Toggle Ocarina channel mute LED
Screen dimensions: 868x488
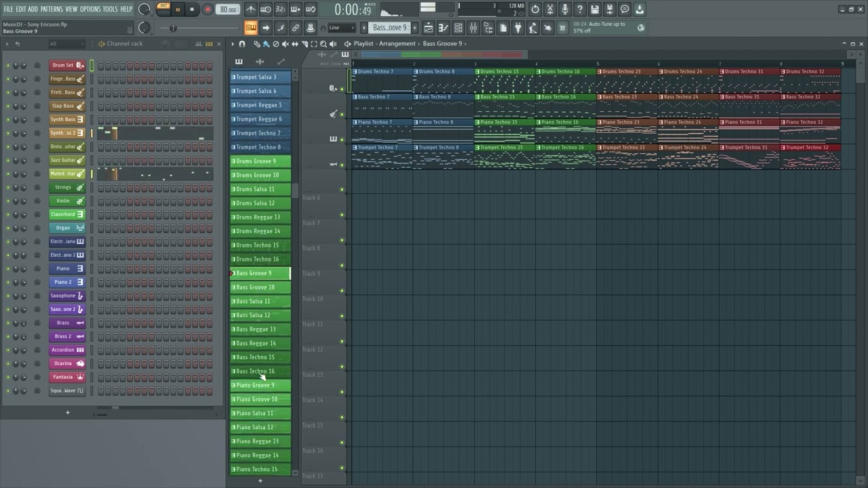click(8, 364)
